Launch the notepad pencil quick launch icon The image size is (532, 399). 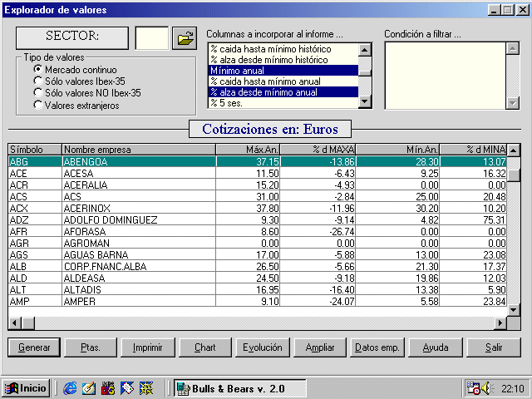pyautogui.click(x=89, y=388)
